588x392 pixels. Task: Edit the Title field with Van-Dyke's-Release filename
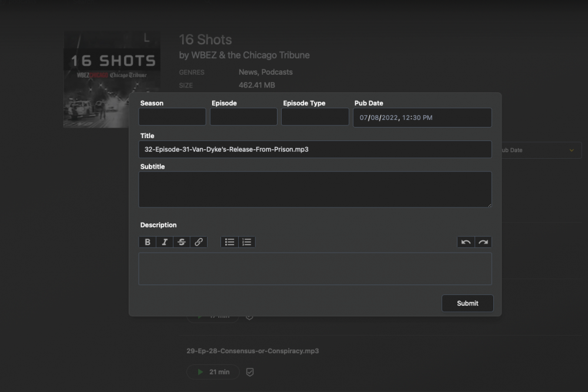coord(315,149)
